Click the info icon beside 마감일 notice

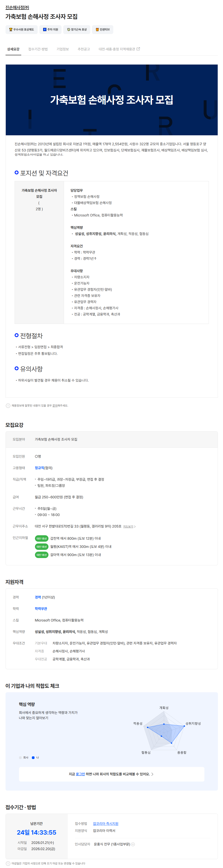click(x=8, y=864)
